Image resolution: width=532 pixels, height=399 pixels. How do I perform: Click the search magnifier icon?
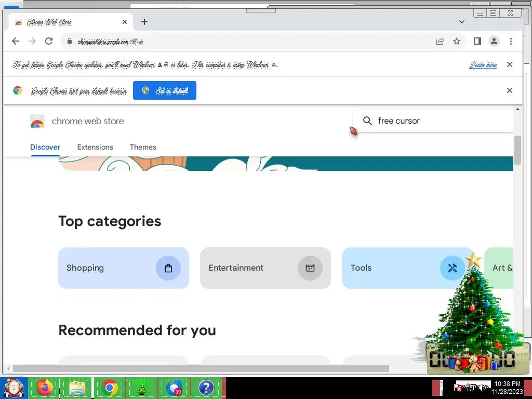click(x=367, y=121)
